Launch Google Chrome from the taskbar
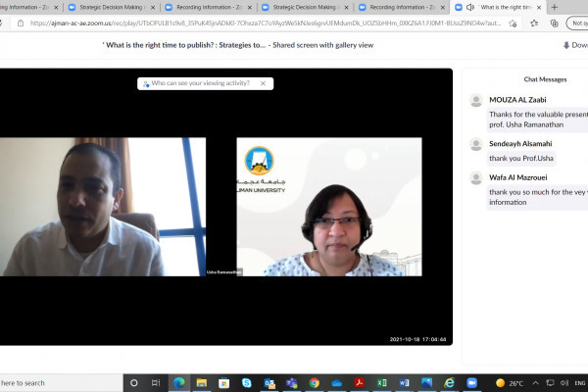 click(x=315, y=382)
